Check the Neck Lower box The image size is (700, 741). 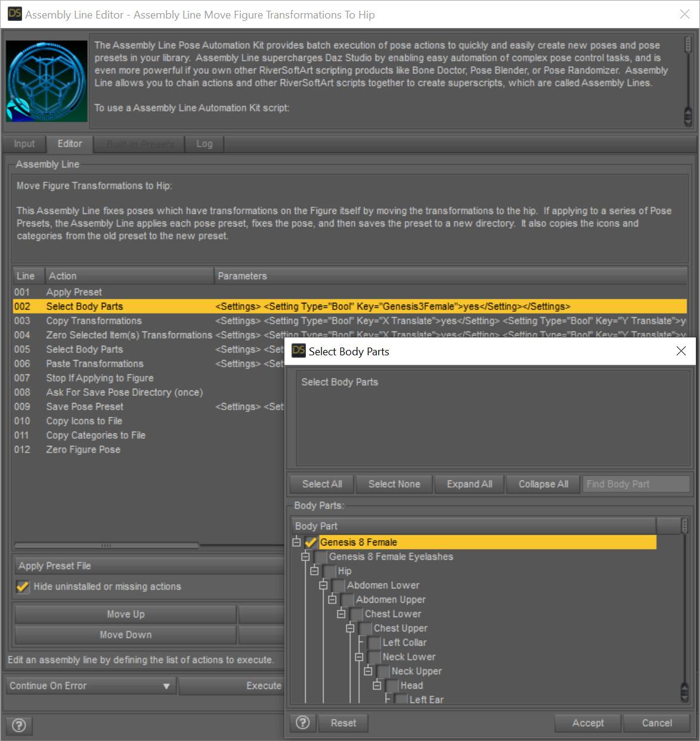(374, 657)
